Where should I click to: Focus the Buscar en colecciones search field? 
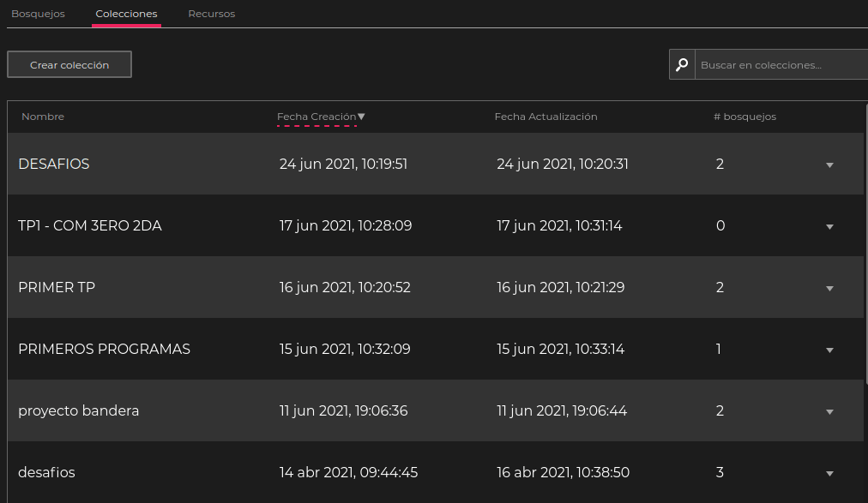click(781, 65)
